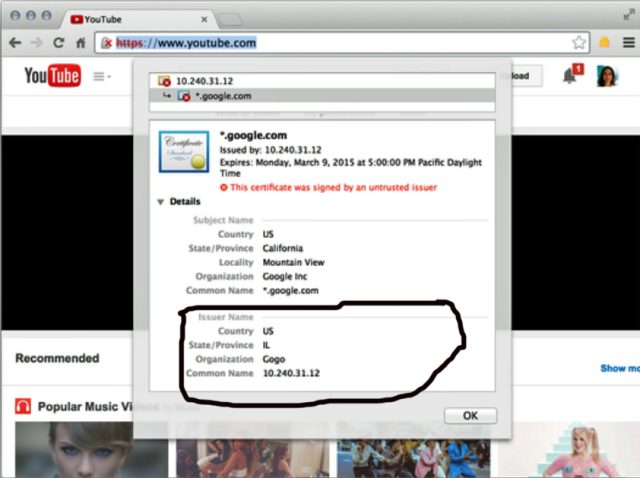
Task: Click the Organization value "Gogo"
Action: pyautogui.click(x=274, y=359)
